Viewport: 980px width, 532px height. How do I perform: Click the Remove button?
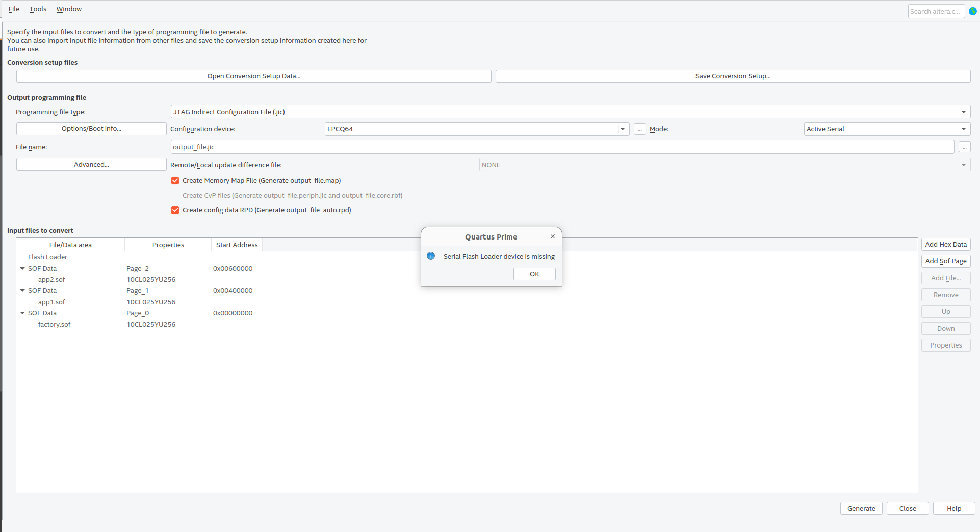tap(946, 295)
